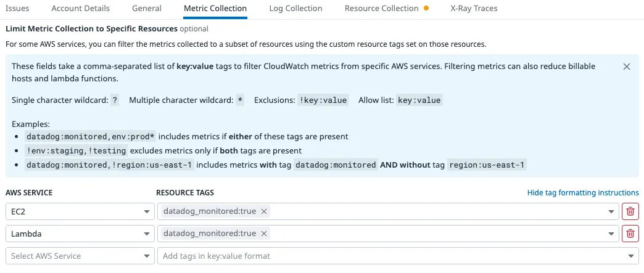The width and height of the screenshot is (644, 273).
Task: Remove datadog_monitored:true tag from EC2 row
Action: click(264, 212)
